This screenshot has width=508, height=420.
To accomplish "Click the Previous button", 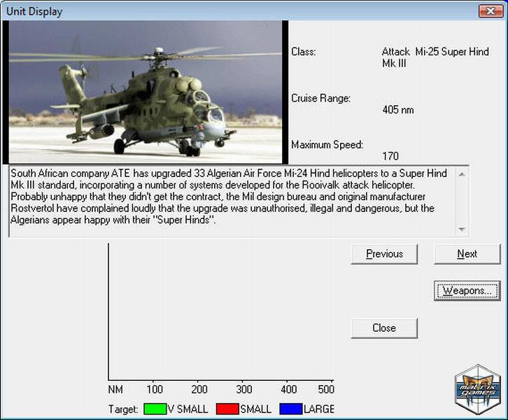I will (x=384, y=254).
